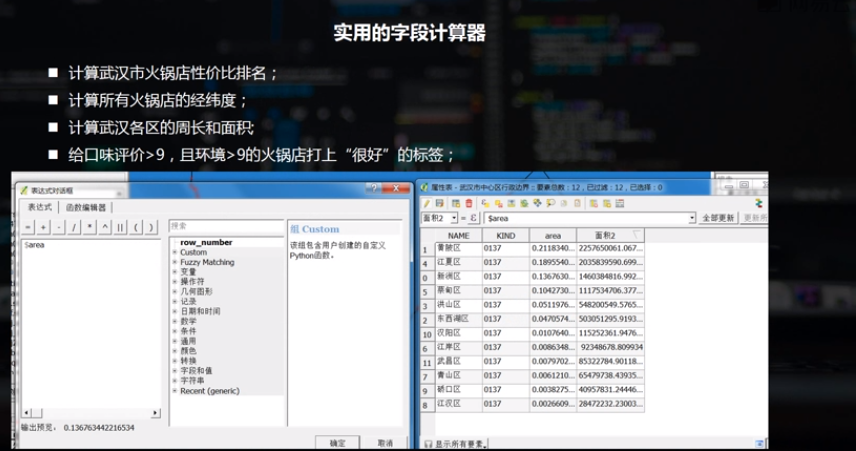Click the zoom map to selected rows icon
Viewport: 856px width, 451px height.
[550, 203]
